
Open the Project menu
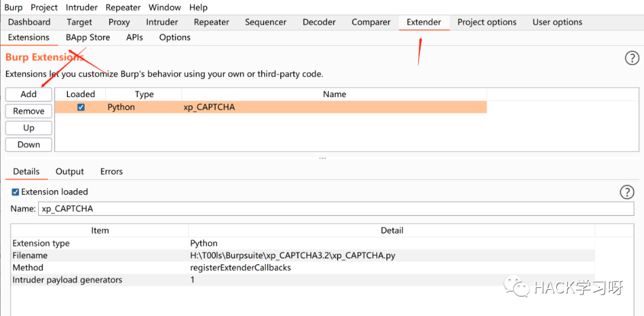click(44, 7)
